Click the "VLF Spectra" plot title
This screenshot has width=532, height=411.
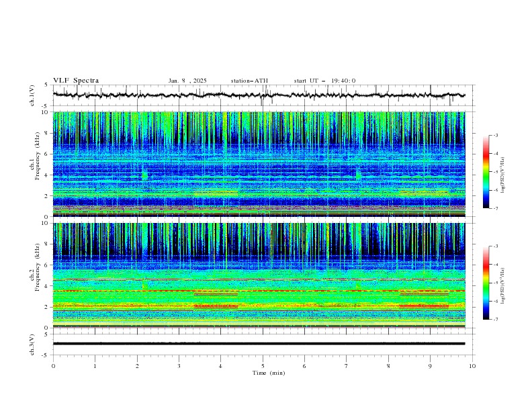point(76,81)
